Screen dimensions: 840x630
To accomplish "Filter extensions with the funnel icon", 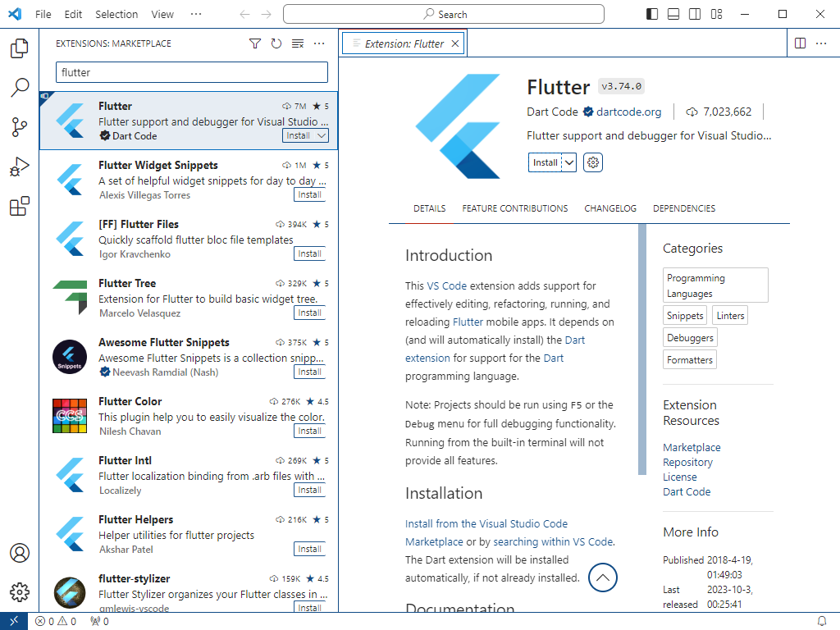I will point(255,43).
